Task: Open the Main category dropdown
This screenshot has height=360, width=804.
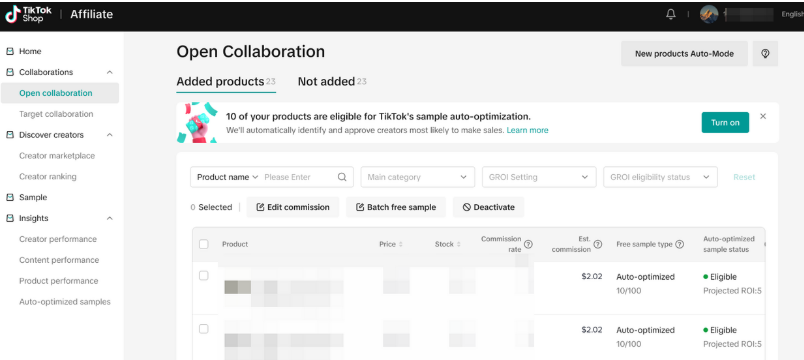Action: [417, 177]
